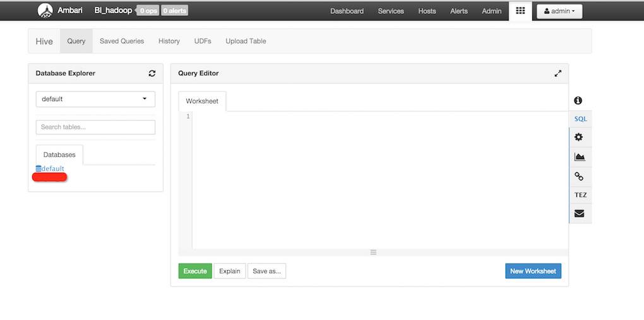Image resolution: width=644 pixels, height=320 pixels.
Task: Open the Visual Explain link icon
Action: (579, 176)
